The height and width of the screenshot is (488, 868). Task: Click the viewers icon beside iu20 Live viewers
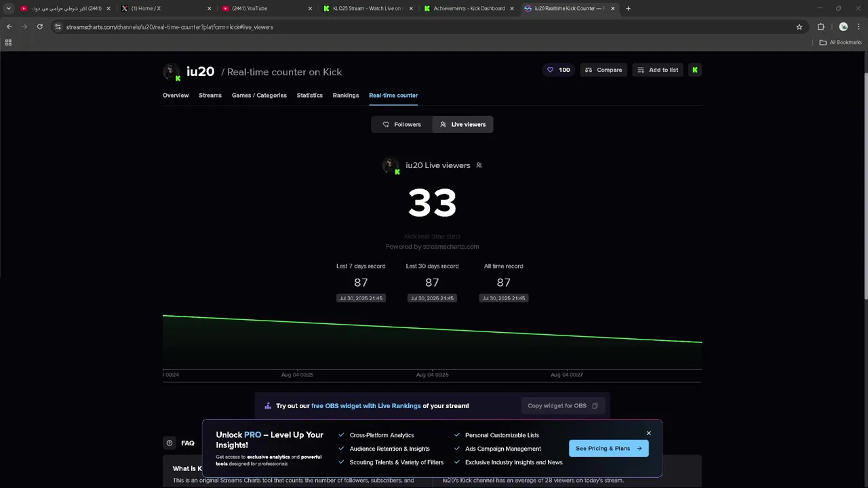pyautogui.click(x=479, y=165)
